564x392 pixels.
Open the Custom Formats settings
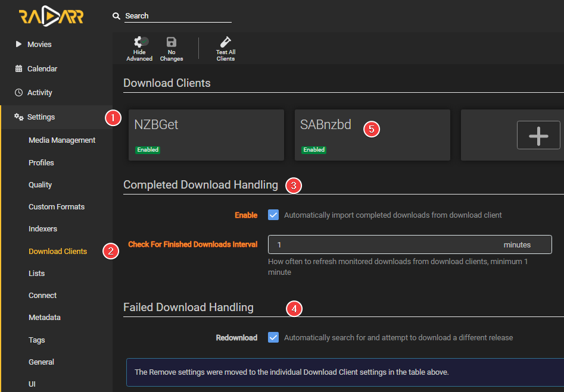click(x=57, y=207)
